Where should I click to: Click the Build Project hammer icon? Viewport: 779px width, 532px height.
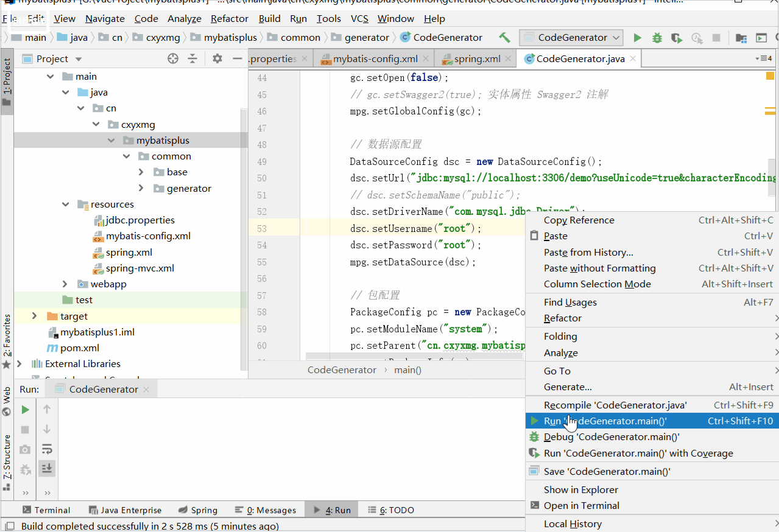pyautogui.click(x=504, y=37)
